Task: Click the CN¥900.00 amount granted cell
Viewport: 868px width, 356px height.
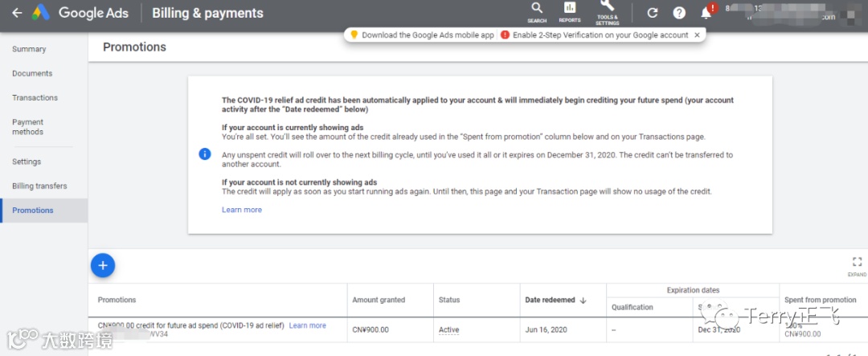Action: coord(371,330)
